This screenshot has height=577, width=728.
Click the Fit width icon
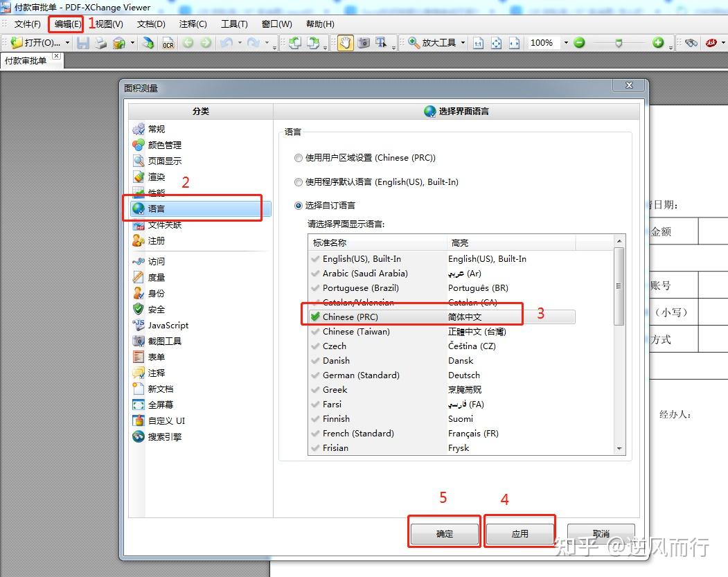tap(514, 43)
